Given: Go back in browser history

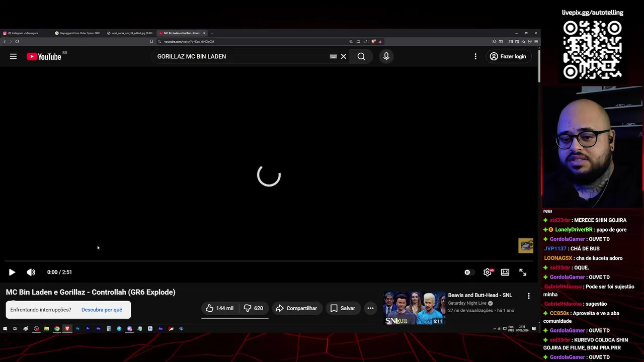Looking at the screenshot, I should point(5,42).
